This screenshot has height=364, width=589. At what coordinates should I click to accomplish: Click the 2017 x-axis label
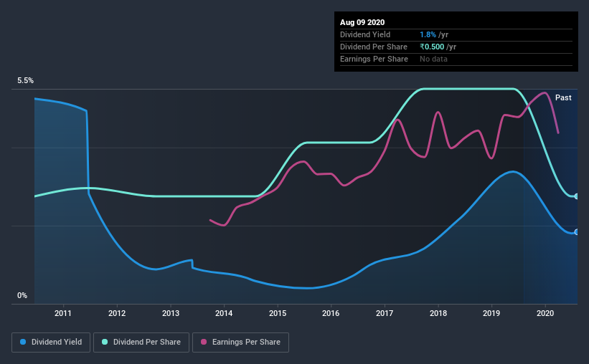pos(385,313)
